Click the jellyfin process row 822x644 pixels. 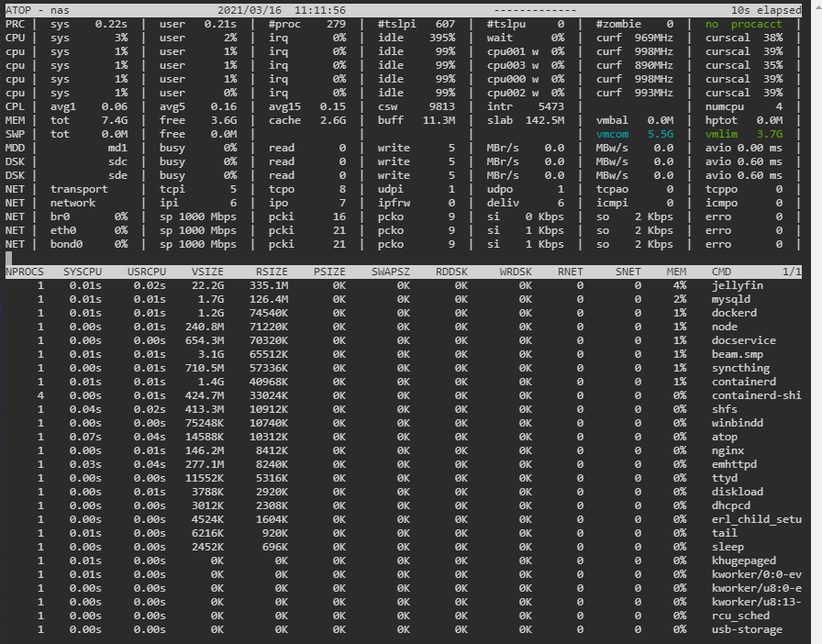(x=403, y=286)
